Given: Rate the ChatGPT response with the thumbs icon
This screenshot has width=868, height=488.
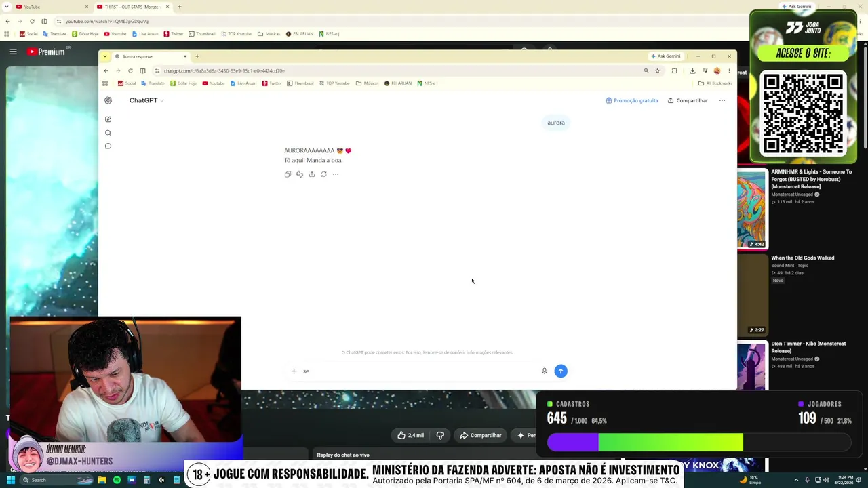Looking at the screenshot, I should [300, 174].
